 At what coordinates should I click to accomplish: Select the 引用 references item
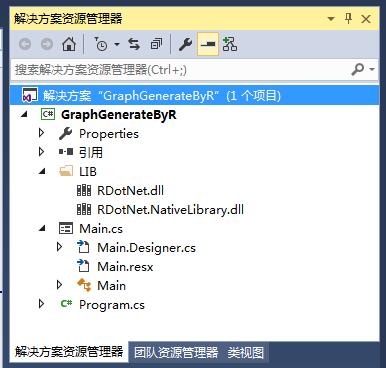[91, 153]
